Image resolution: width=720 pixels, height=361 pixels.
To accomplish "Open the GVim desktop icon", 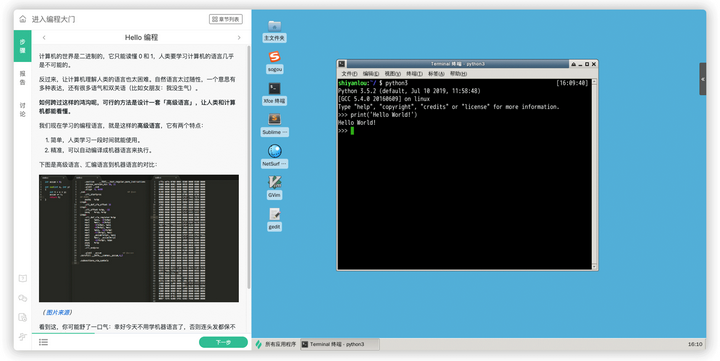I will (275, 188).
